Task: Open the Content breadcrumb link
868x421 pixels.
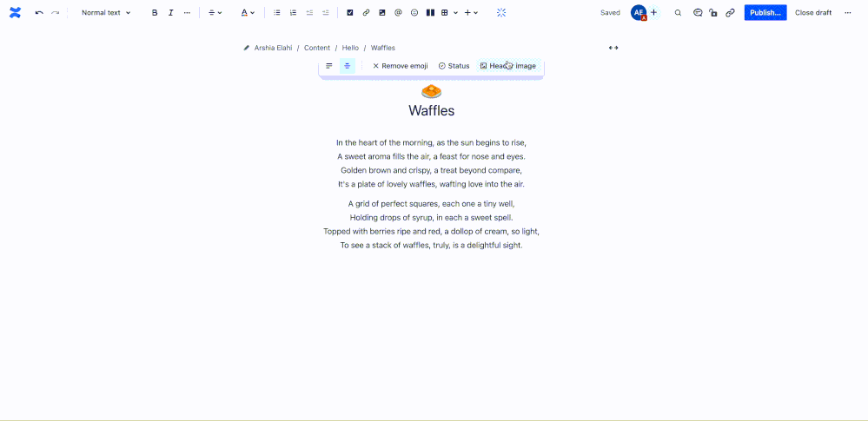Action: point(316,48)
